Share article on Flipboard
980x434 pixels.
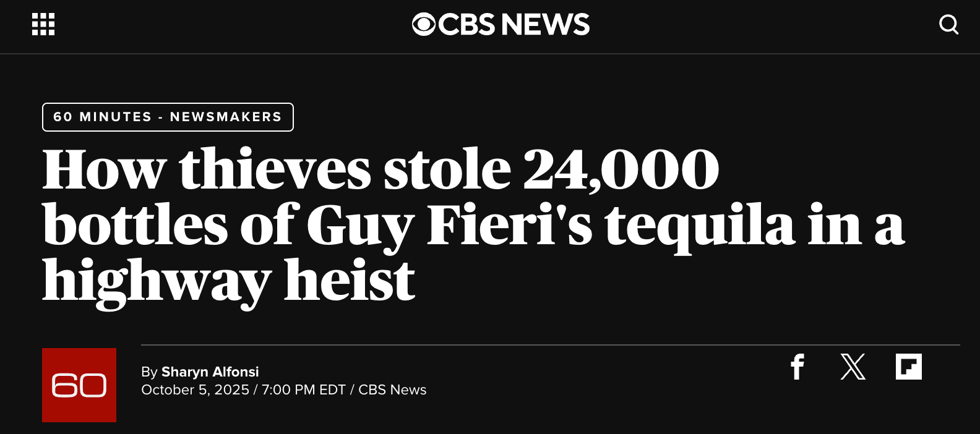pyautogui.click(x=908, y=367)
